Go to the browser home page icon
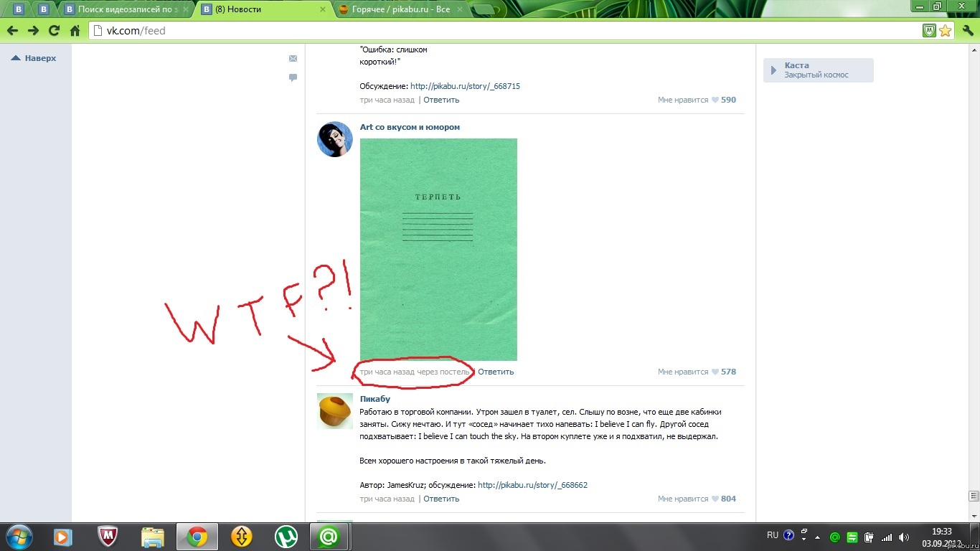980x551 pixels. pos(75,31)
